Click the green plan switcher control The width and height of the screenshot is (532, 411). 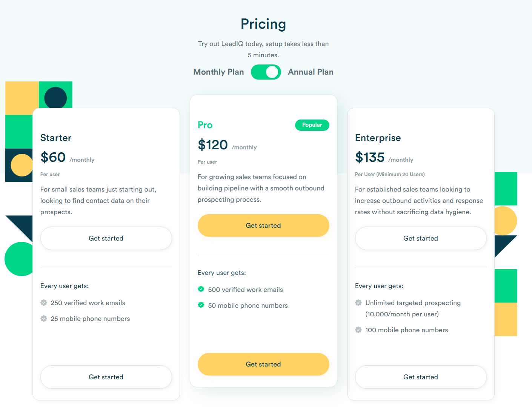266,72
